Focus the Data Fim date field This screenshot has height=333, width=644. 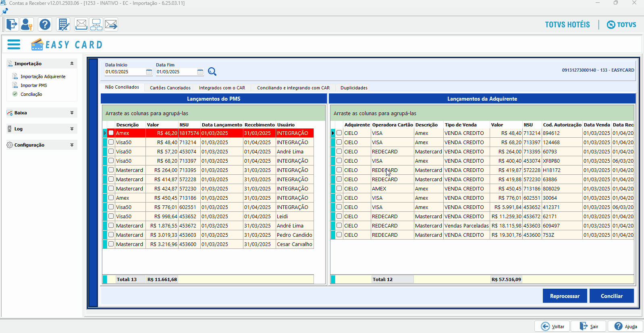(x=176, y=72)
